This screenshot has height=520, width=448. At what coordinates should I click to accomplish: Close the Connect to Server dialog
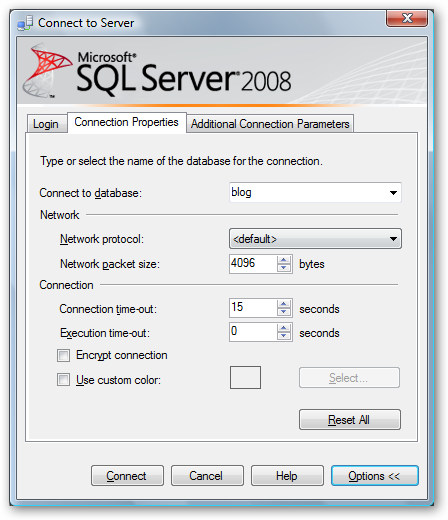tap(407, 18)
